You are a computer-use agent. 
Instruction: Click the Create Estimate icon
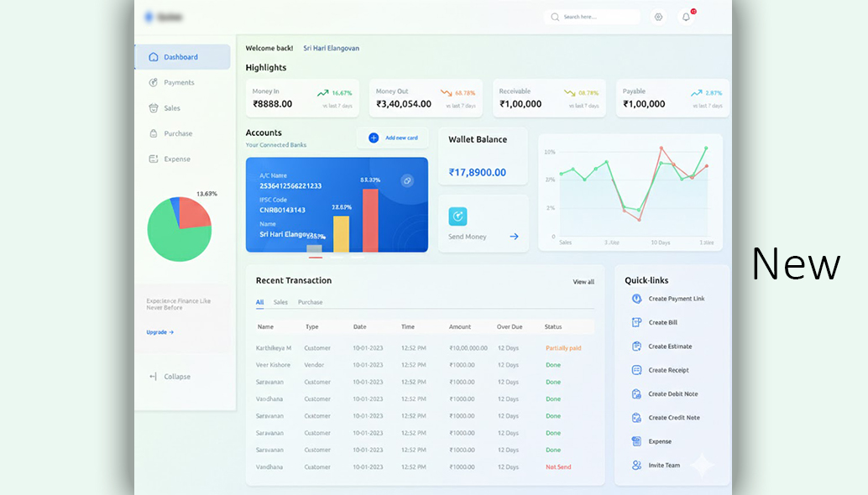click(x=637, y=346)
